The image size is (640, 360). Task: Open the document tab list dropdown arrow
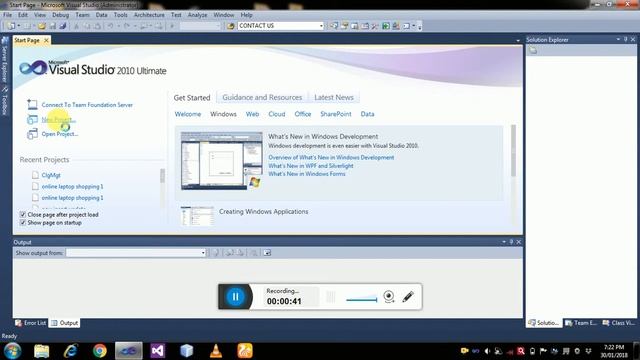pos(518,40)
